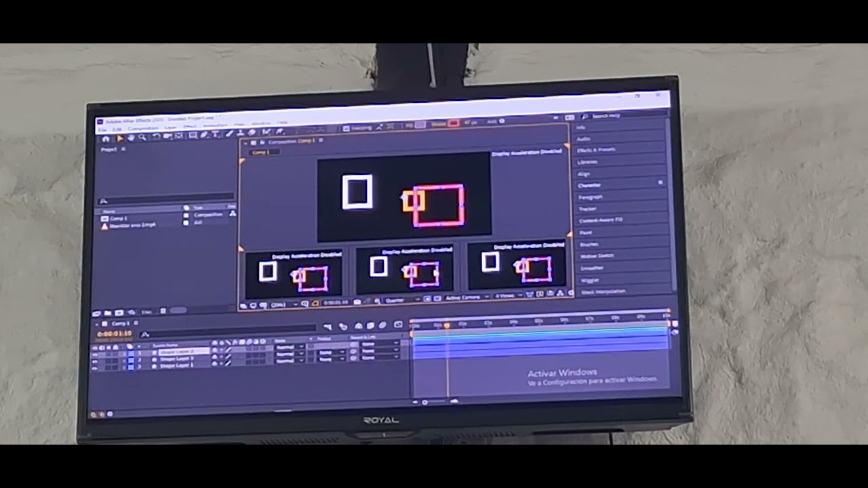Open the Active Camera view dropdown
Screen dimensions: 868x488
tap(467, 298)
